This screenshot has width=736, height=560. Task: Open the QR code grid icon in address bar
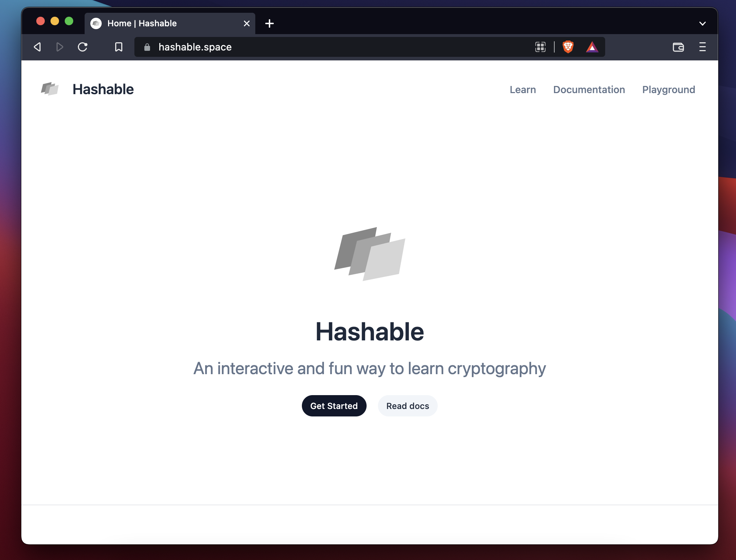coord(540,47)
